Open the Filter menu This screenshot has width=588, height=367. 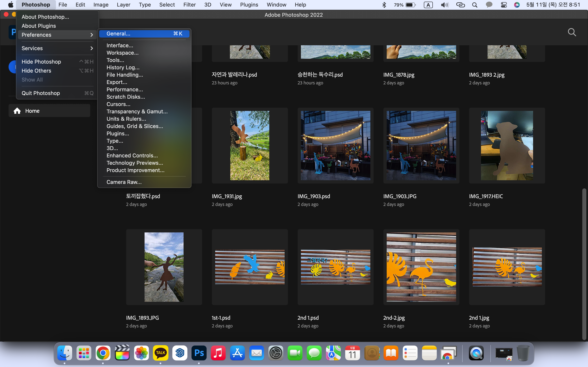pos(189,5)
